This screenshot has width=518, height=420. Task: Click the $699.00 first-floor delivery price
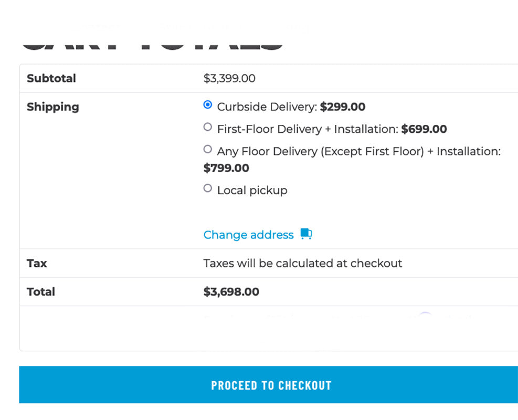point(424,129)
